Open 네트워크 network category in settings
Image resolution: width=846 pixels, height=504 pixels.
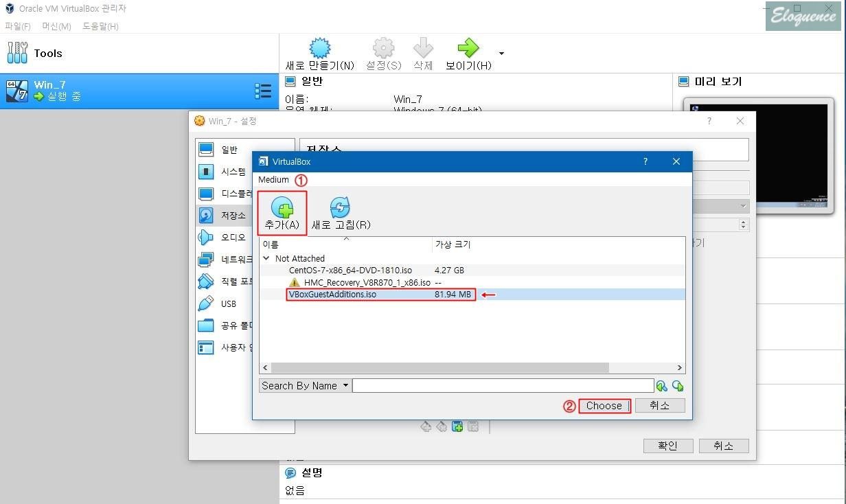[224, 260]
